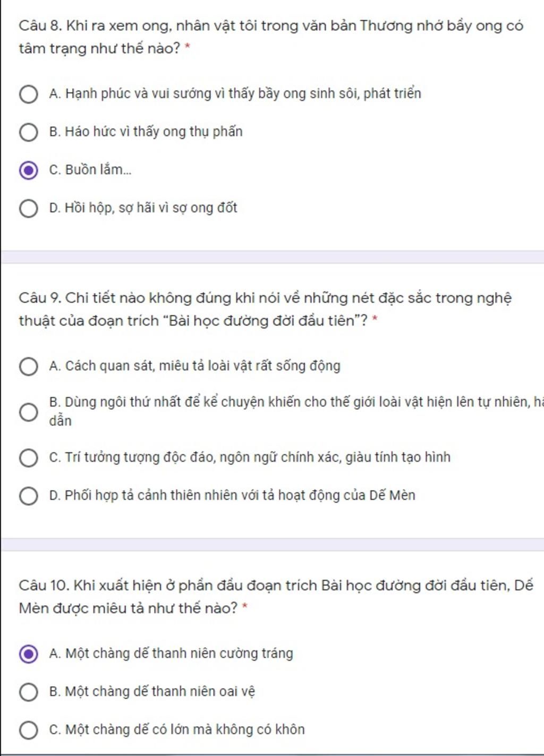Choose option B Háo hức vì thấy ong
544x756 pixels.
(x=28, y=132)
